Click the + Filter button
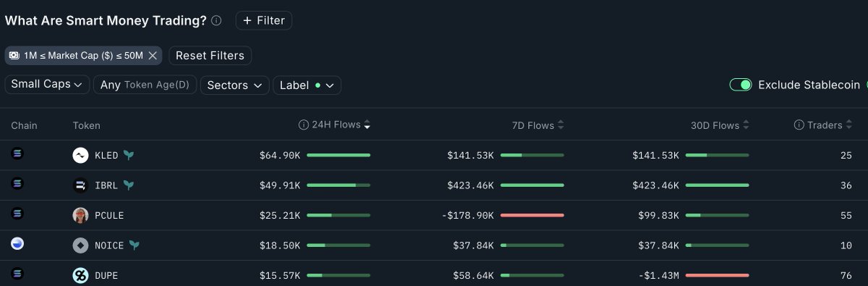The height and width of the screenshot is (286, 868). tap(264, 20)
